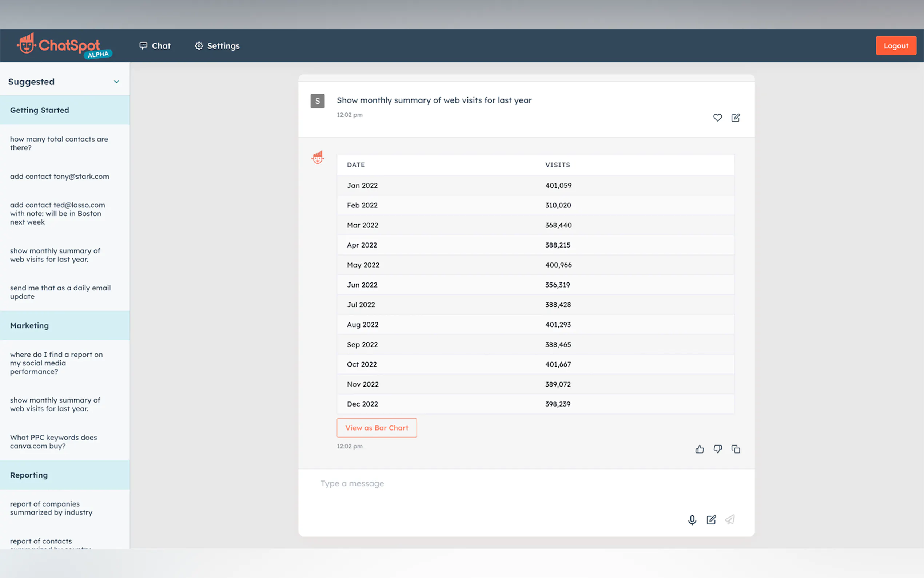Click the edit icon on user message
This screenshot has height=578, width=924.
pos(735,118)
